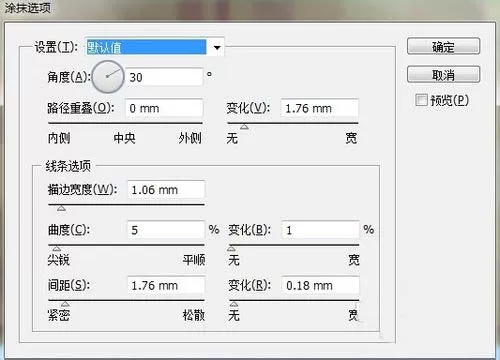Click the 变化(V) field showing 1.76 mm
500x360 pixels.
[319, 108]
